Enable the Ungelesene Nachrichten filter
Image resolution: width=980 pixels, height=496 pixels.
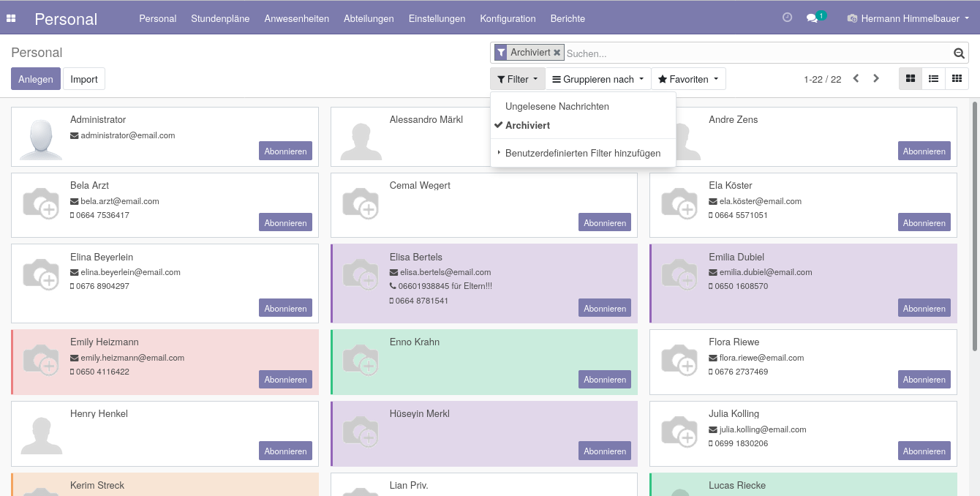point(583,106)
